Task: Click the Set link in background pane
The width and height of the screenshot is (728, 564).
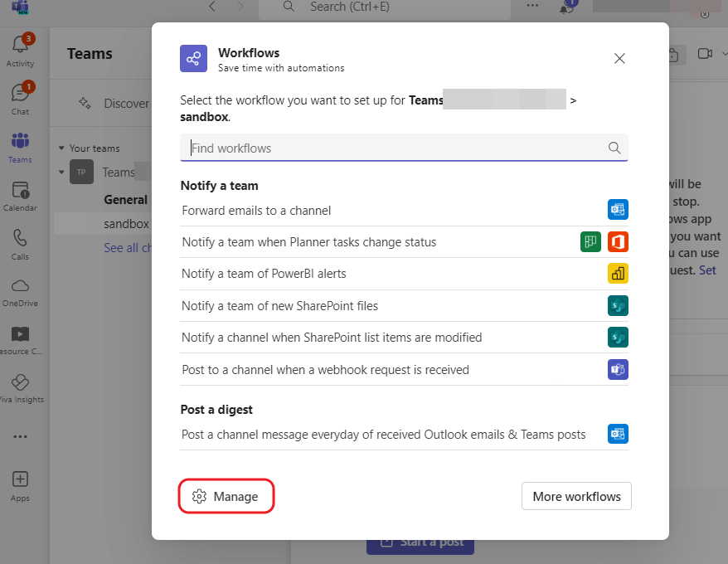Action: [x=707, y=270]
